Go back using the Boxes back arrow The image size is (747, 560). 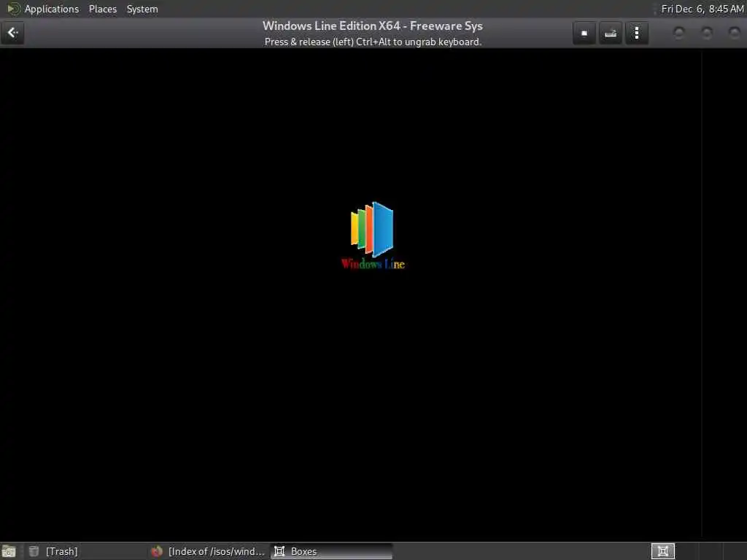click(12, 33)
